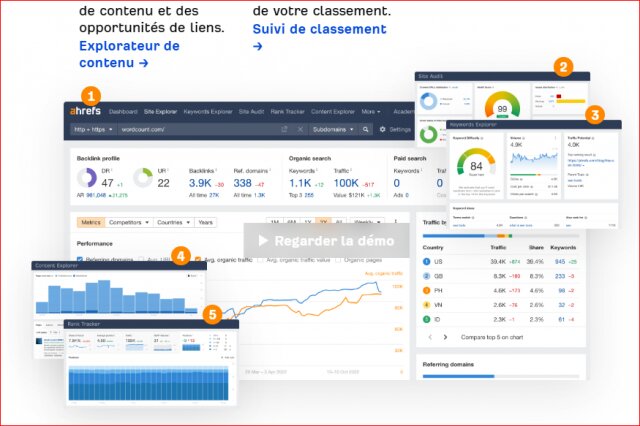
Task: Enable the Avg. UR checkbox
Action: pyautogui.click(x=141, y=260)
